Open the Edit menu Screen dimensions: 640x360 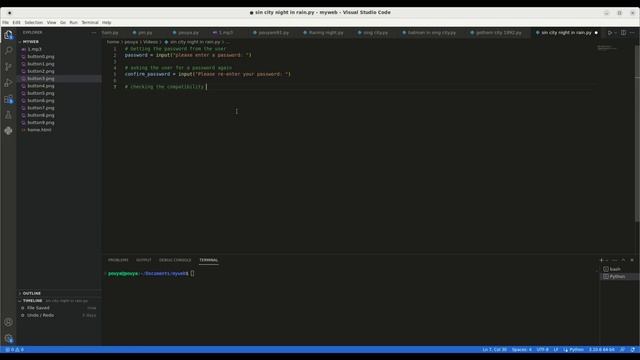[16, 22]
